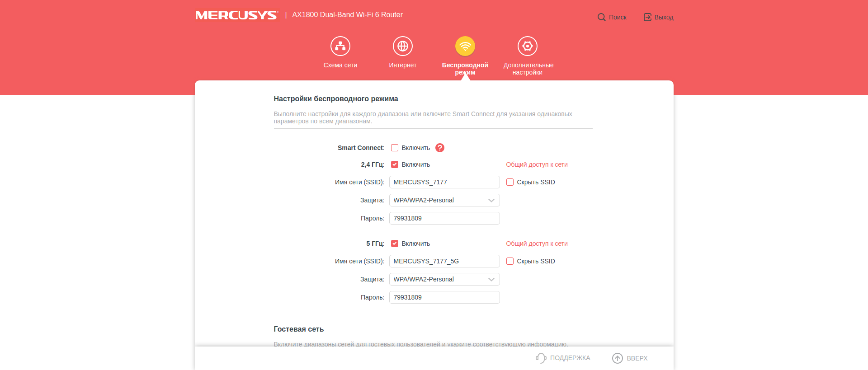Viewport: 868px width, 370px height.
Task: Open the Интернет globe icon
Action: [x=402, y=46]
